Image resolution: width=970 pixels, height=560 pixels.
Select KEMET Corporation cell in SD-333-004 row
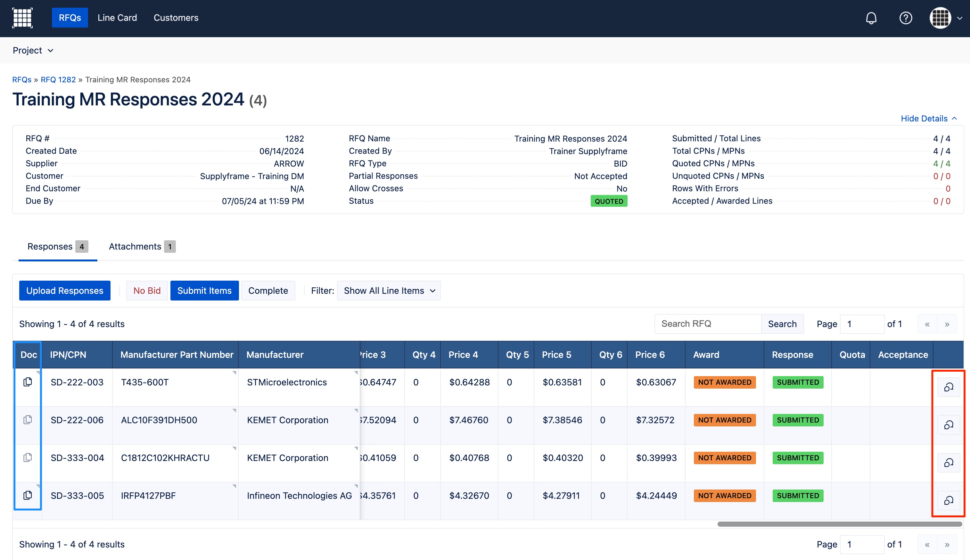pos(299,463)
